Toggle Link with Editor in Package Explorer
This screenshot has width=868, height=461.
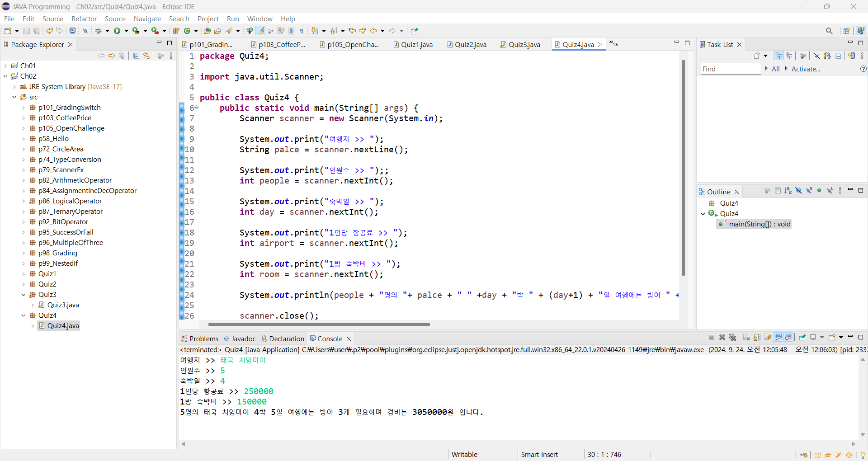(x=146, y=56)
